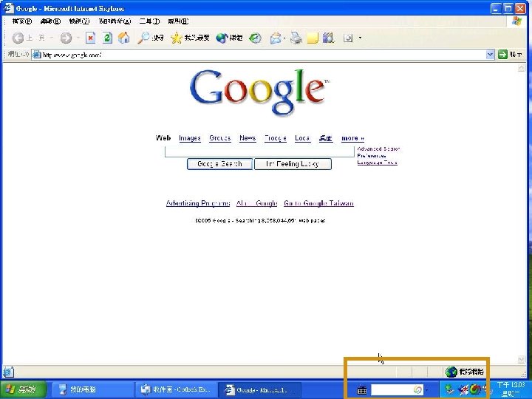Open Advanced Search link
Image resolution: width=532 pixels, height=399 pixels.
click(x=378, y=149)
